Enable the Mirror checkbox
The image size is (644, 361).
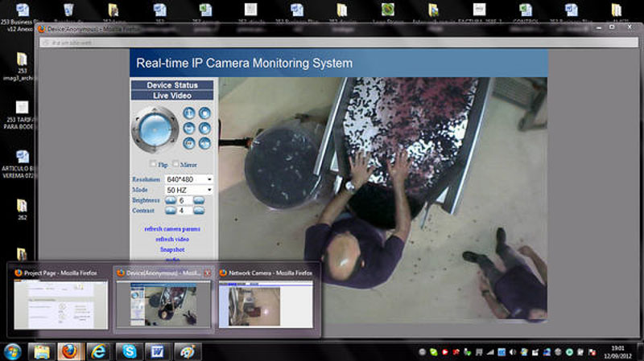tap(176, 164)
